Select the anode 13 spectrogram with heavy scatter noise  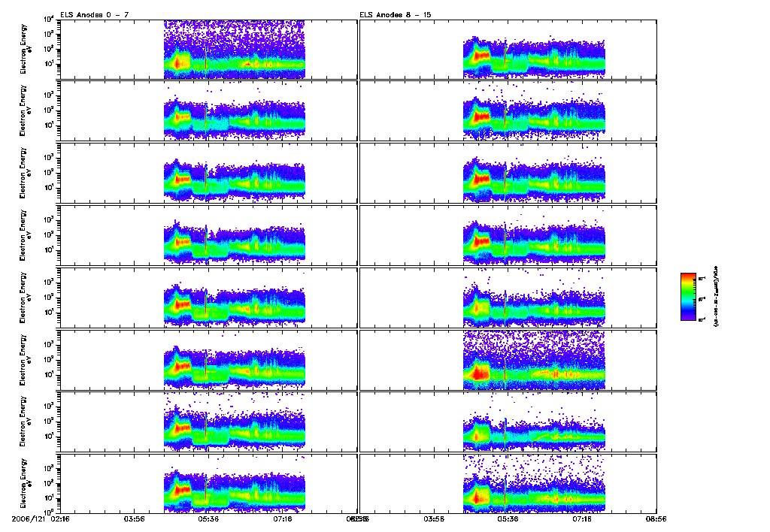coord(508,360)
